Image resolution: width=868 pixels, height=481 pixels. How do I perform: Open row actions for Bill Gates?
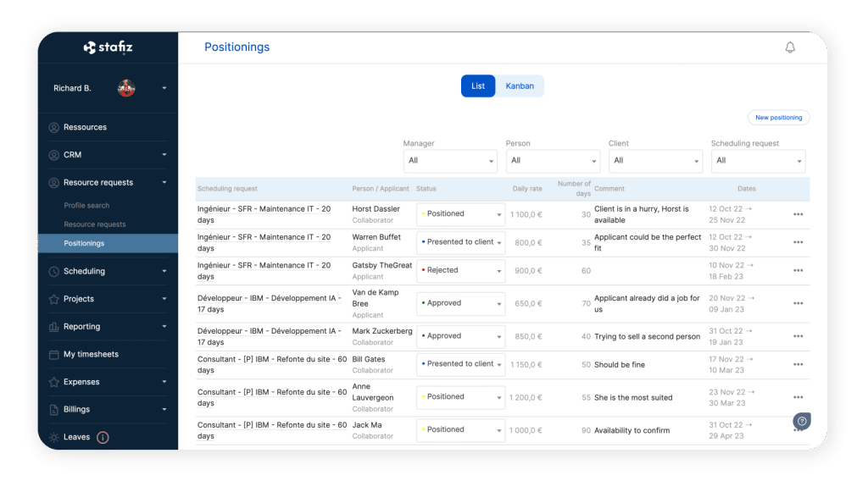click(798, 364)
